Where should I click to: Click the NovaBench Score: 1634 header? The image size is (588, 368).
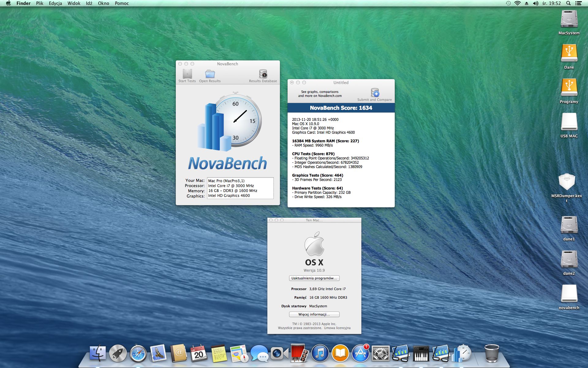tap(341, 108)
